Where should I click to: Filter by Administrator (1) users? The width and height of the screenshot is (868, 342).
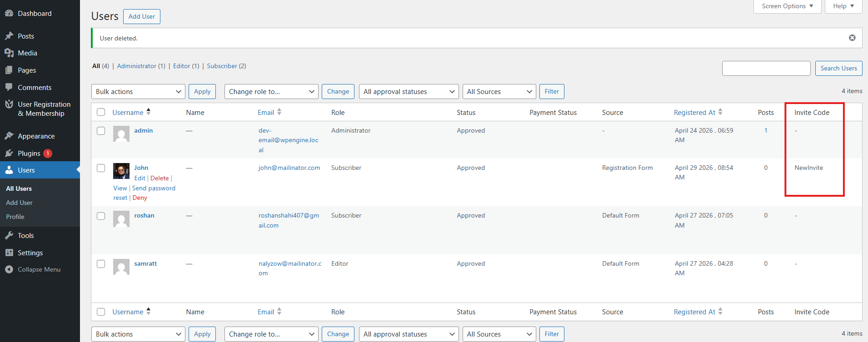point(141,66)
